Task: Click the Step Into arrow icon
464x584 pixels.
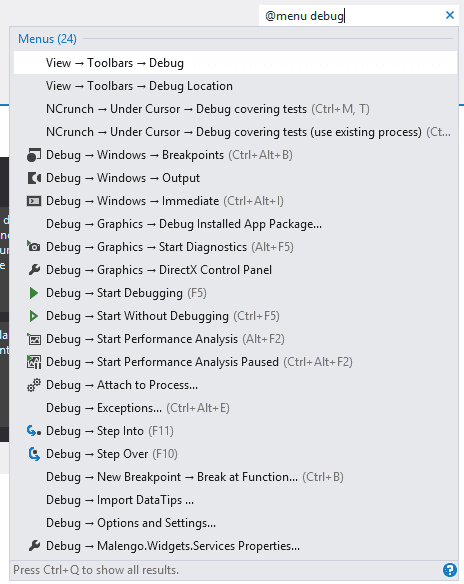Action: tap(34, 431)
